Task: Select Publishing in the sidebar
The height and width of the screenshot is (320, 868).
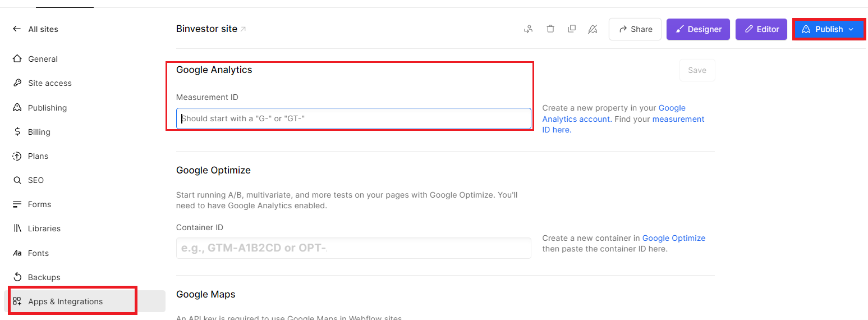Action: click(47, 108)
